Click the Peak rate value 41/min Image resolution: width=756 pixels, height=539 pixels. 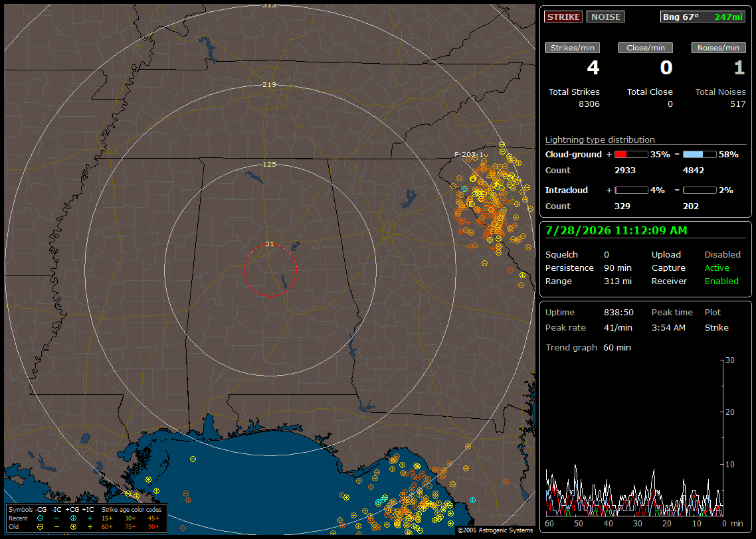pyautogui.click(x=618, y=327)
